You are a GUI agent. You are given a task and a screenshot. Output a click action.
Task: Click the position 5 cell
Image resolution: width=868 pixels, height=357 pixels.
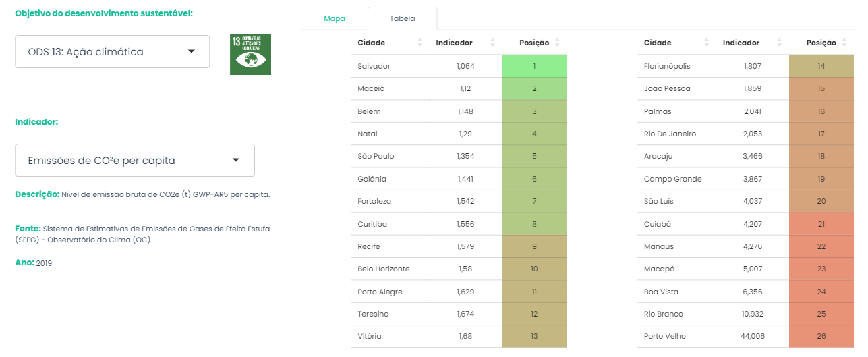(x=534, y=156)
